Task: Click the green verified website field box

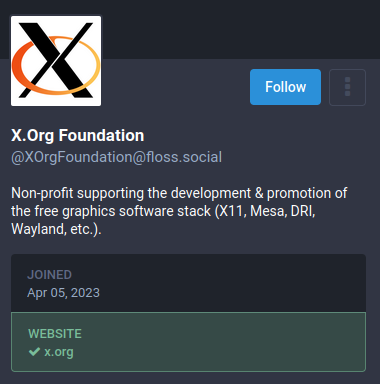Action: 188,342
